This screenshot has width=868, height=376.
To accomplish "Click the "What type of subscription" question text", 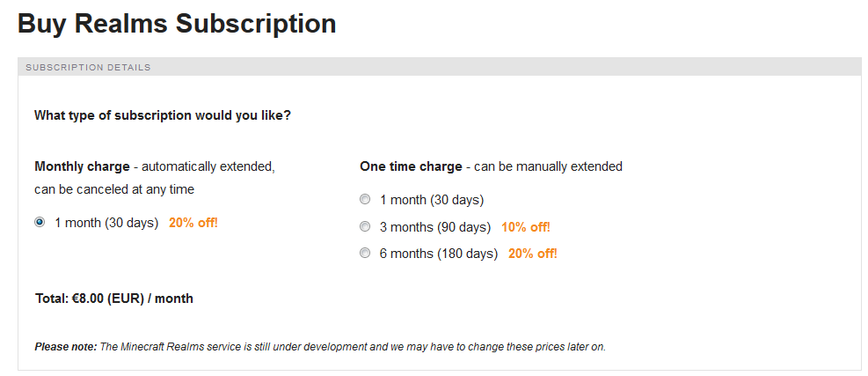I will coord(163,115).
